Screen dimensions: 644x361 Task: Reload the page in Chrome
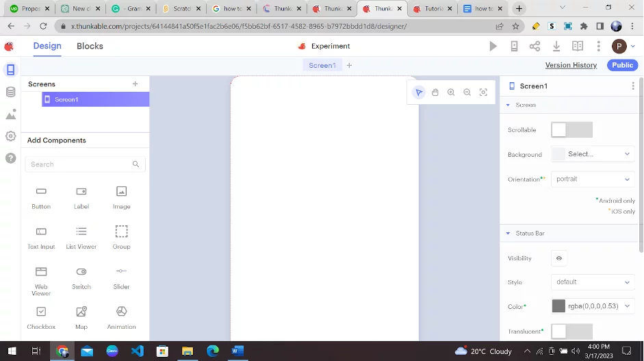(x=43, y=26)
